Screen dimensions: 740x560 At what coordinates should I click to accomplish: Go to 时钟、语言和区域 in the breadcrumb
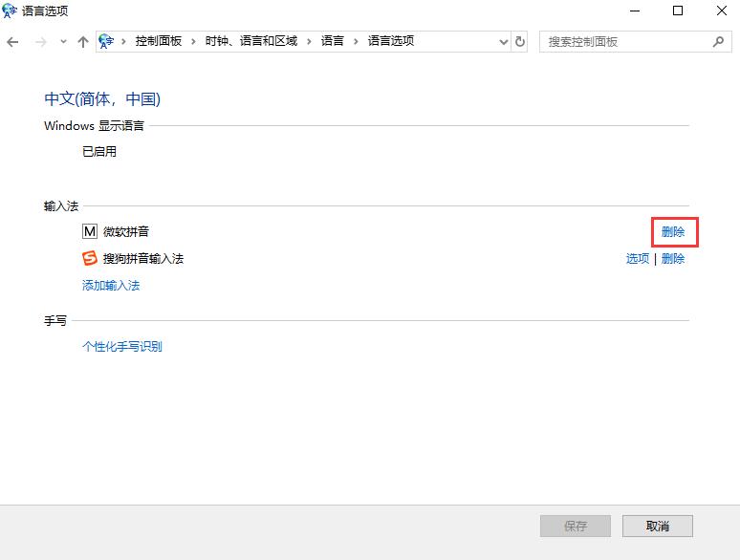(x=250, y=42)
